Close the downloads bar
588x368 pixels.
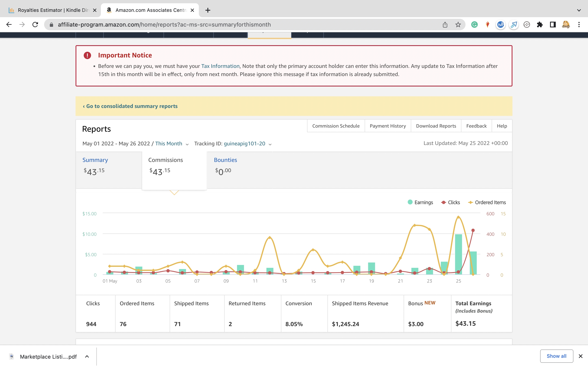point(580,356)
